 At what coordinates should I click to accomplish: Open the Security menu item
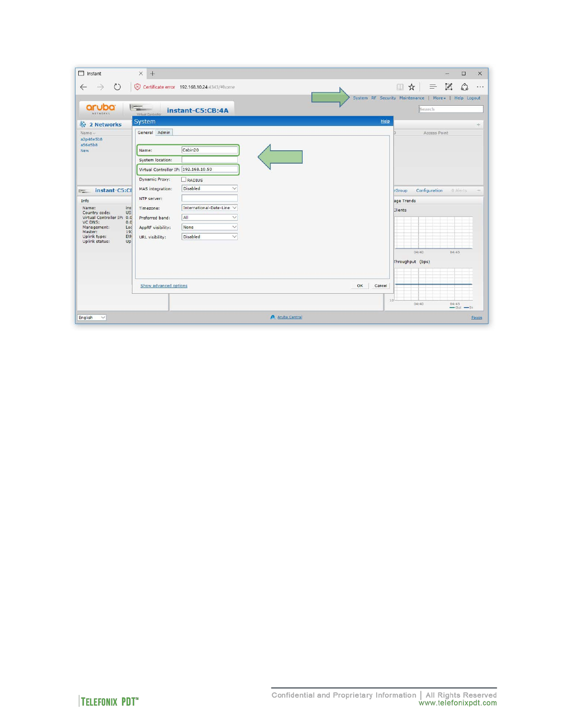point(388,98)
